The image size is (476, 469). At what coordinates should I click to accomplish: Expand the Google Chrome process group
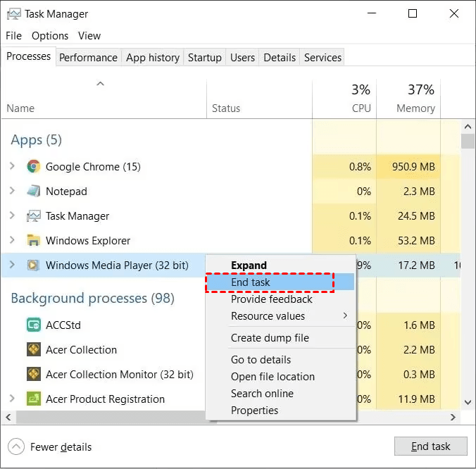(x=12, y=167)
